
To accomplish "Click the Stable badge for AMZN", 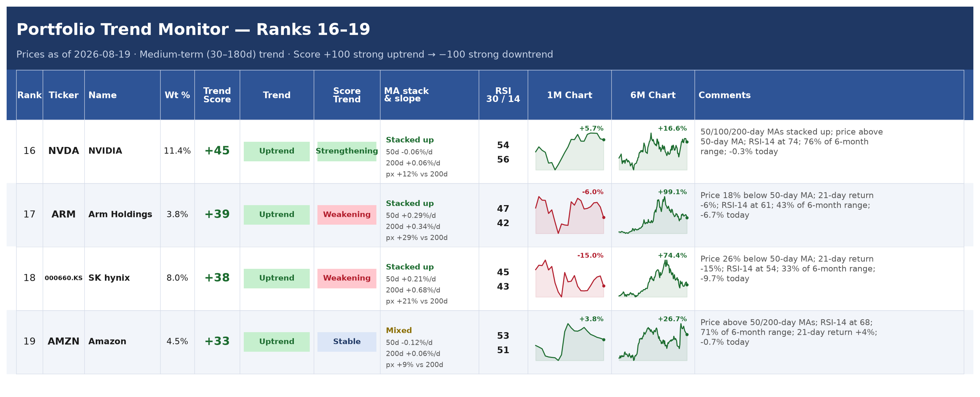I will (347, 342).
